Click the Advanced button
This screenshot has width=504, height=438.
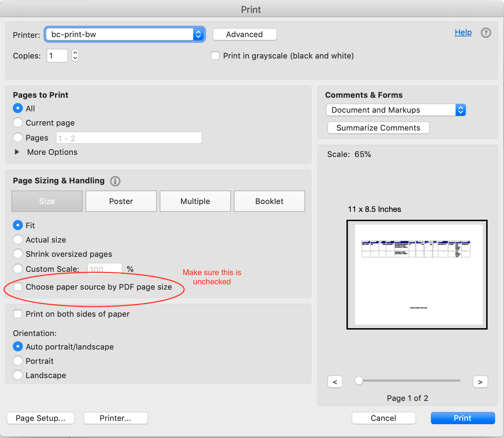[x=245, y=34]
